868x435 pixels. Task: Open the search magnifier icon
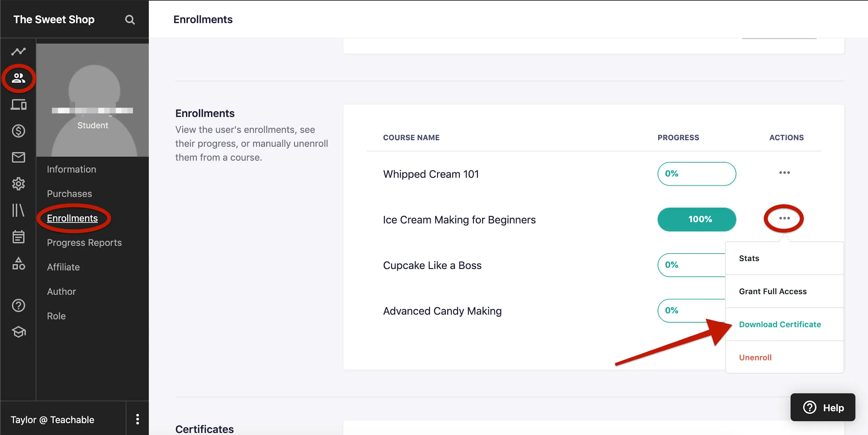[x=130, y=20]
